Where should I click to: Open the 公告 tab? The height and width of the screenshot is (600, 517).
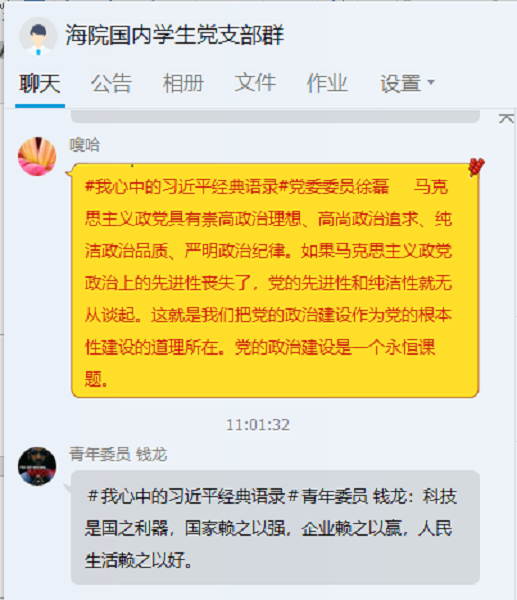point(111,83)
